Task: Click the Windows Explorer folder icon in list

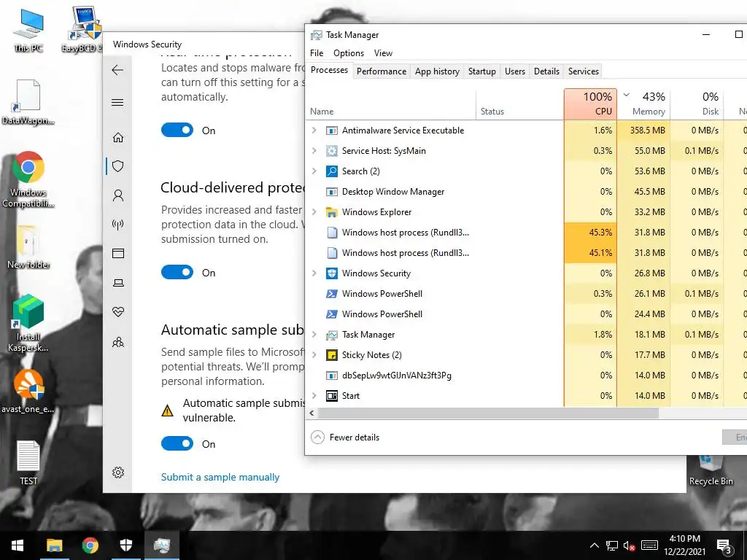Action: (x=332, y=212)
